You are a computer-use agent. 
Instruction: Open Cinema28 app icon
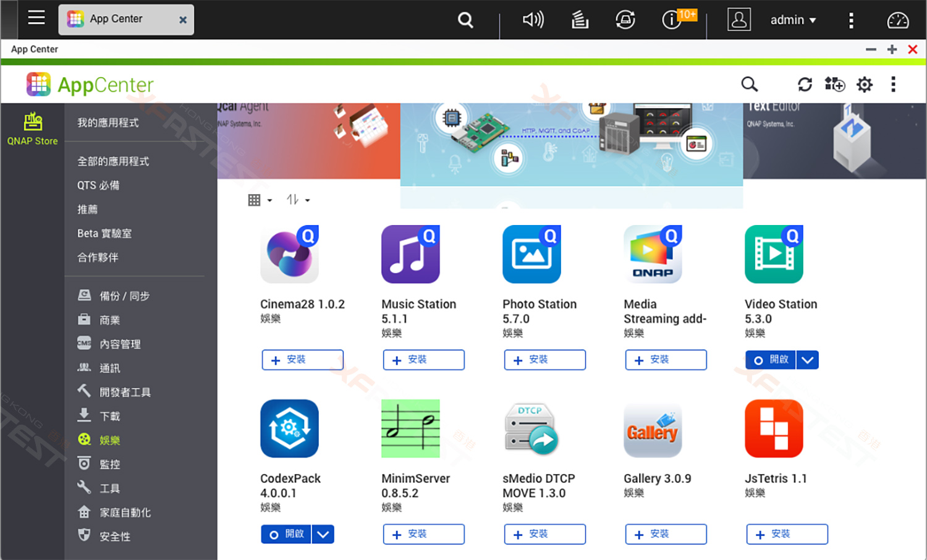289,254
